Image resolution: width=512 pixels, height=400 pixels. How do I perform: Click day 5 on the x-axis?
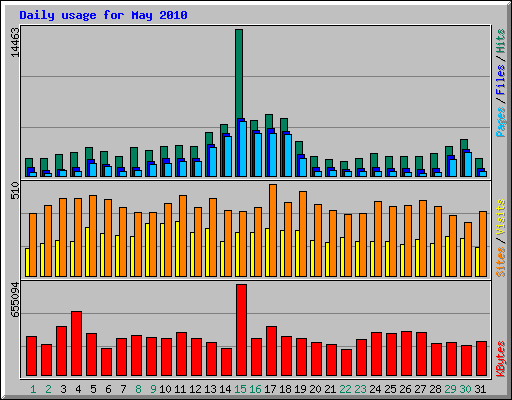tap(93, 389)
